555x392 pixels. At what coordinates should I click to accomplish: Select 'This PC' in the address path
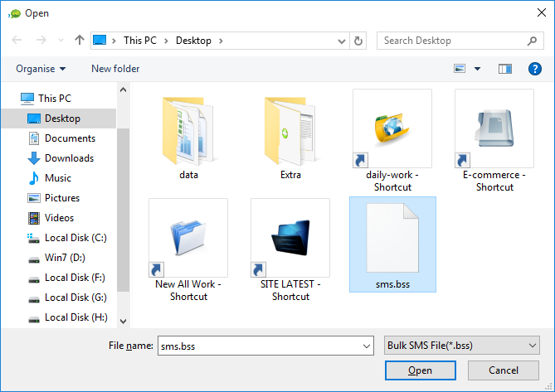pos(140,41)
